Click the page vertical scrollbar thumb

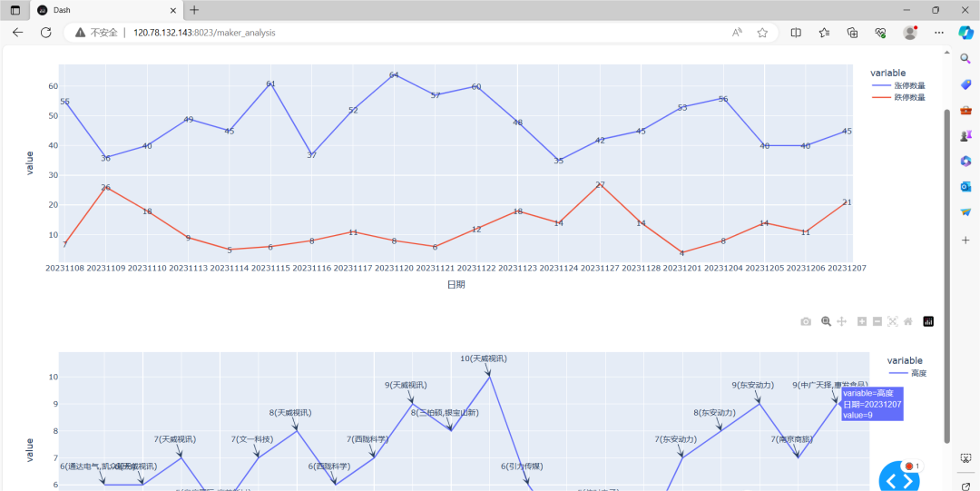(946, 275)
